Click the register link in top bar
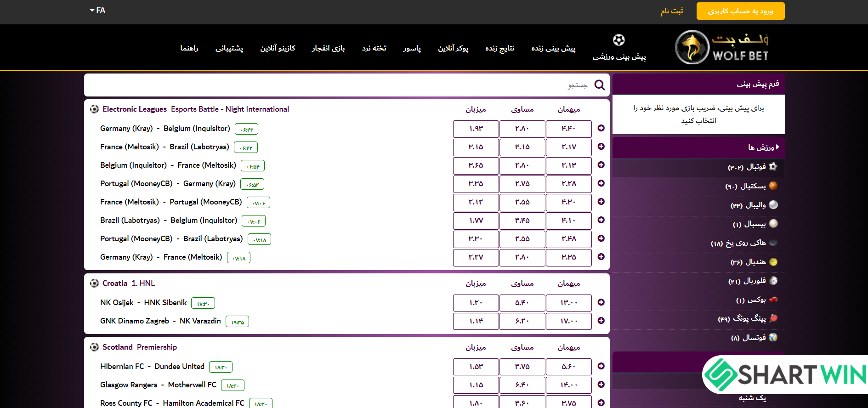The image size is (868, 408). pyautogui.click(x=672, y=11)
